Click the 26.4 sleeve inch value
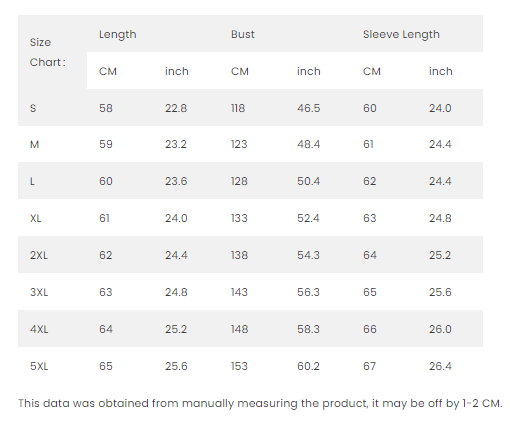 (x=440, y=366)
